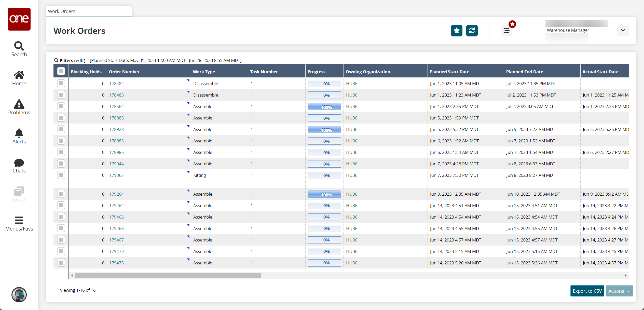Click the filters edit link
The width and height of the screenshot is (644, 310).
(x=80, y=60)
